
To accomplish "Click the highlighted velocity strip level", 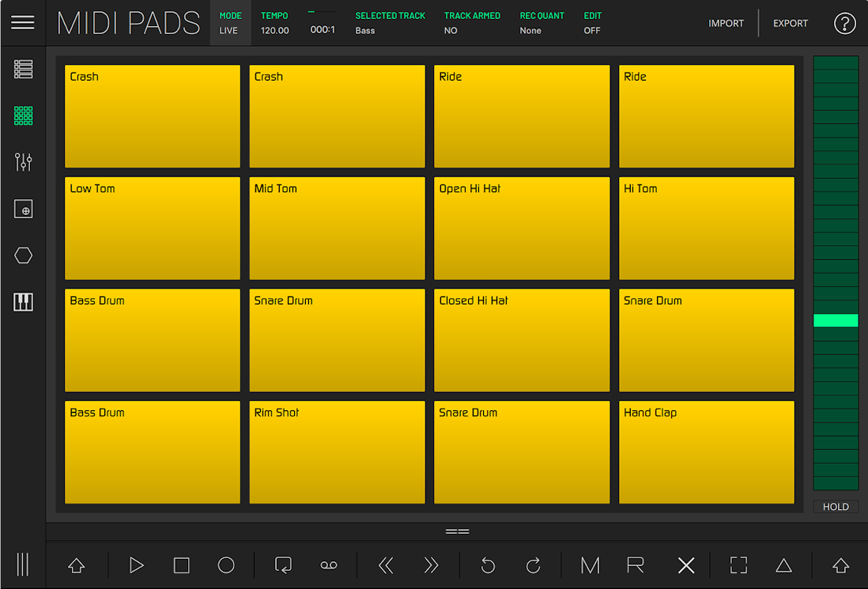I will pos(836,320).
